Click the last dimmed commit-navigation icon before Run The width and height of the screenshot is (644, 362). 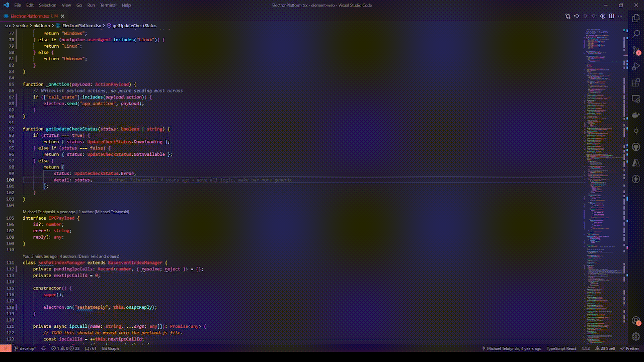click(594, 16)
